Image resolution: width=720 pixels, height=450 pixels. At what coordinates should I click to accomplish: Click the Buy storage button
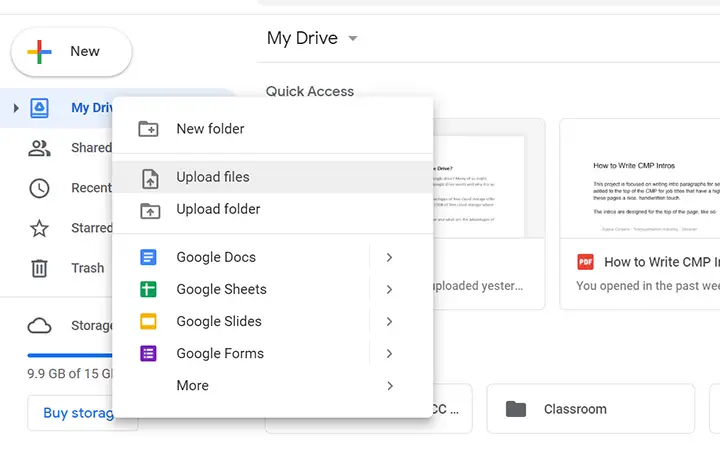pos(78,413)
